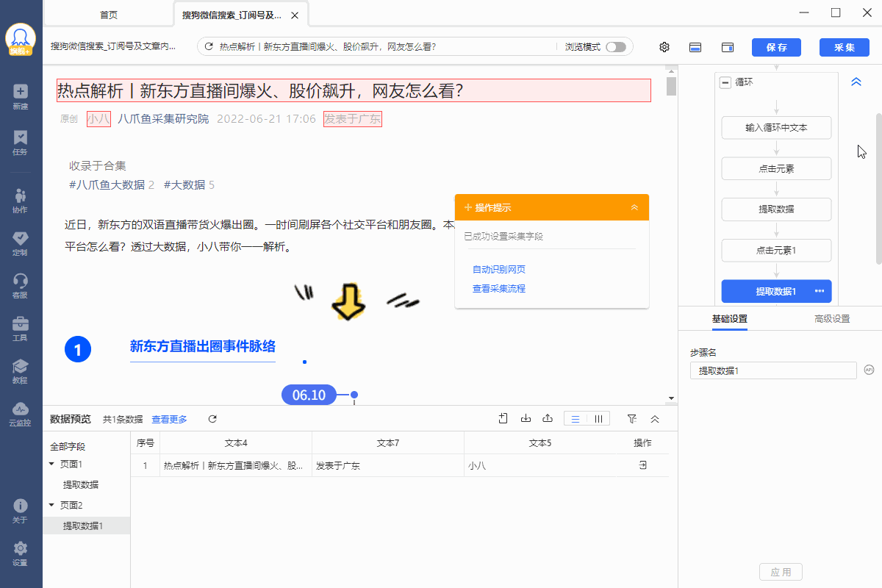This screenshot has height=588, width=882.
Task: Open the gear settings icon beside 浏览模式
Action: pyautogui.click(x=664, y=47)
